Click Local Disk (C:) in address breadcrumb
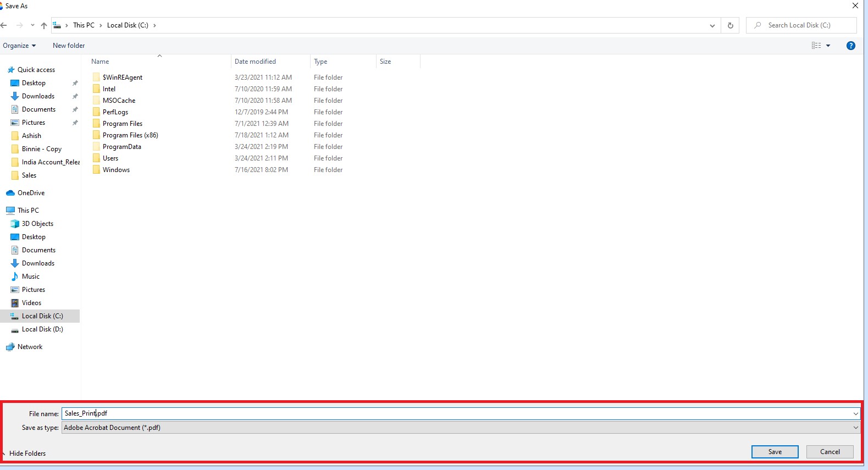Viewport: 868px width, 470px height. [x=128, y=25]
